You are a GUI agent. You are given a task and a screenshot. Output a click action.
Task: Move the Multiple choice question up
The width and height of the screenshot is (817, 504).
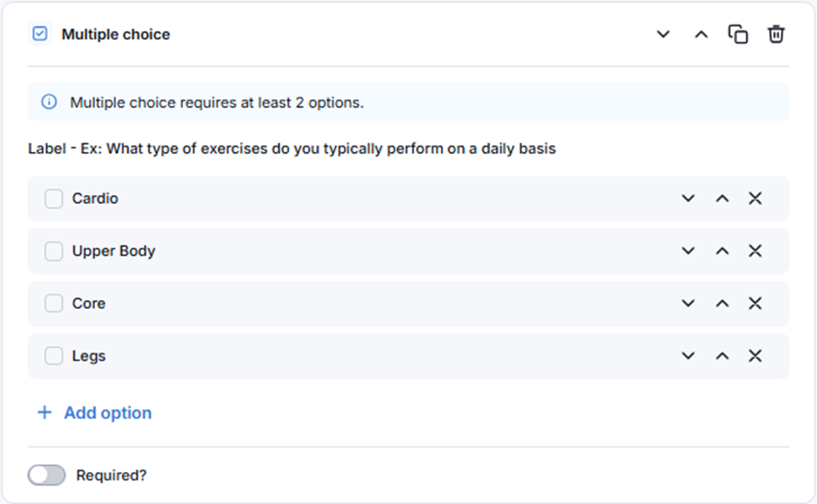coord(701,34)
